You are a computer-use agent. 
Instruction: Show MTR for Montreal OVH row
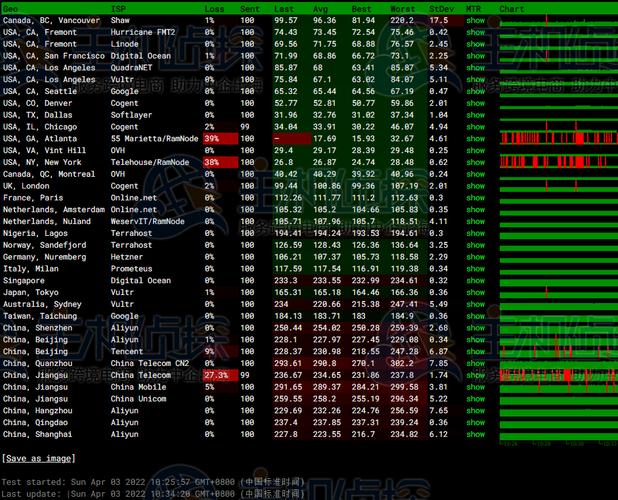475,174
